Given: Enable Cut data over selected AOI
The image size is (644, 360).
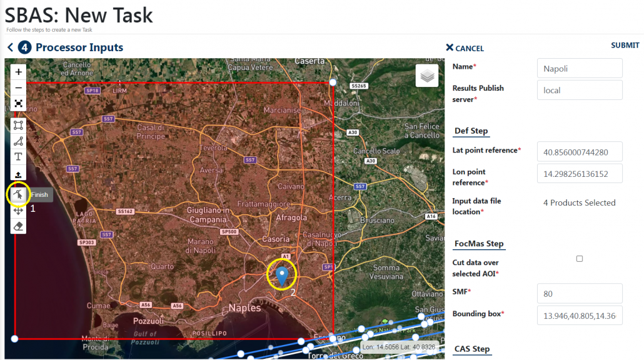Looking at the screenshot, I should point(580,258).
